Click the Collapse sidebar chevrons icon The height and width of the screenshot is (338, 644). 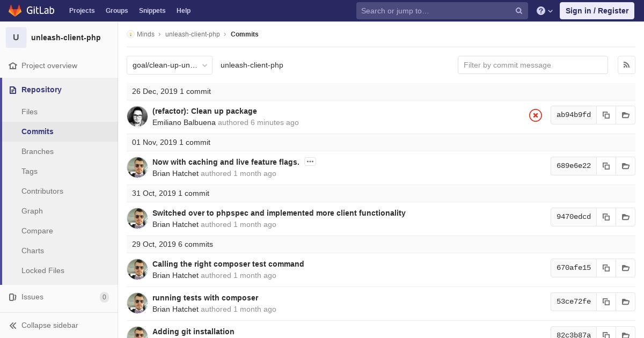(x=13, y=325)
